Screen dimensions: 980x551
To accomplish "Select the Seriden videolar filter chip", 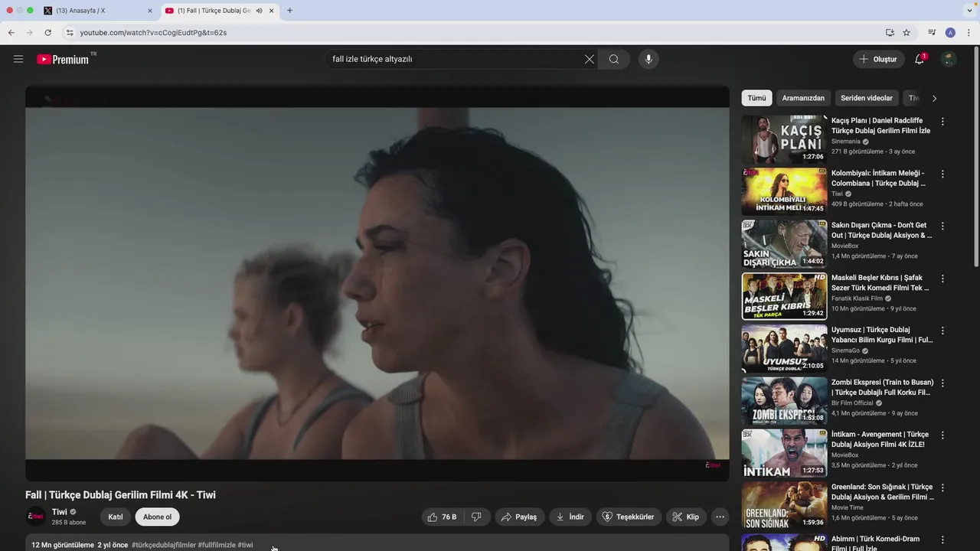I will [867, 98].
